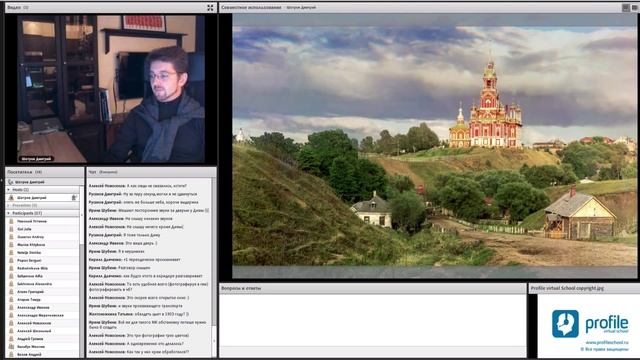Click the user icon beside Александр Иванов
This screenshot has height=360, width=640.
(x=11, y=307)
